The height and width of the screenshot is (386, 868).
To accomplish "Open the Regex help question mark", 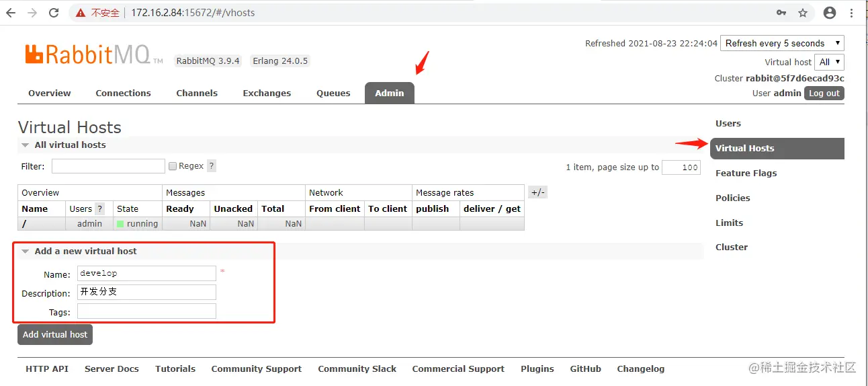I will (212, 166).
